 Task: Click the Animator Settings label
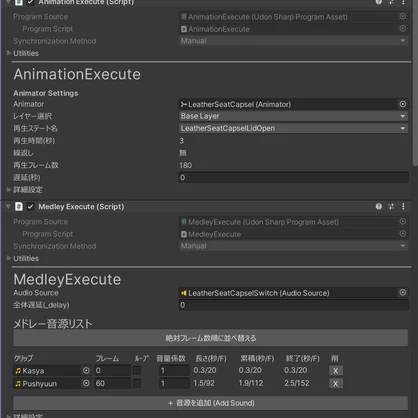tap(46, 93)
